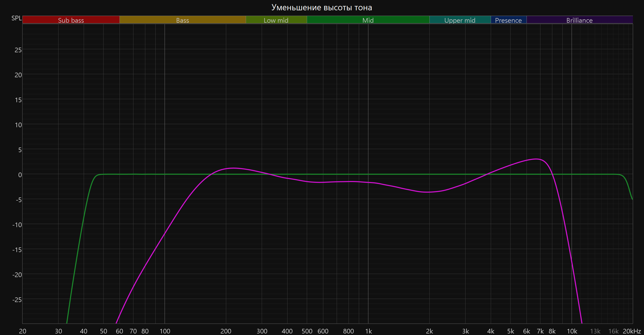The width and height of the screenshot is (644, 335).
Task: Click the 20kHz axis label
Action: pos(632,331)
